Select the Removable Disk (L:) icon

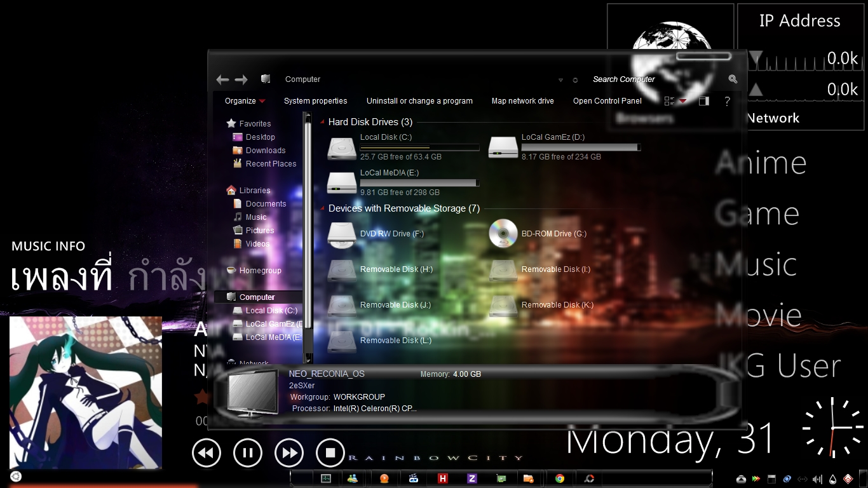point(342,341)
